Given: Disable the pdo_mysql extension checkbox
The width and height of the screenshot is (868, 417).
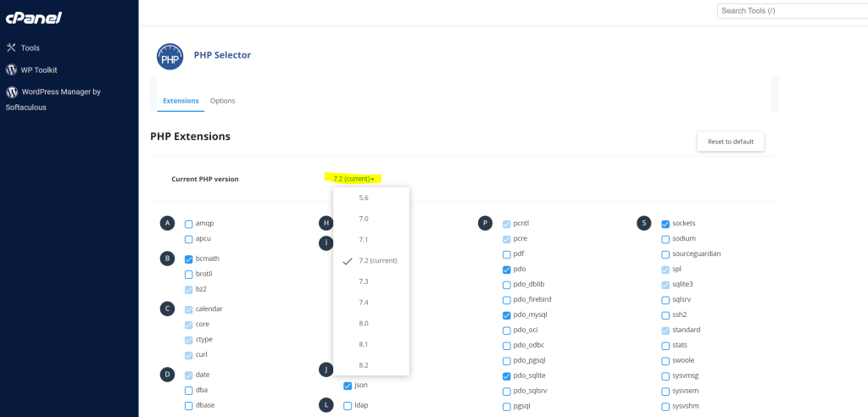Looking at the screenshot, I should 507,315.
